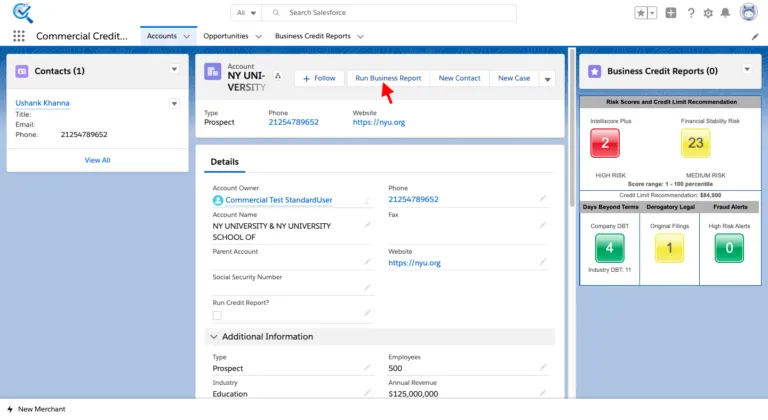Open the Business Credit Reports navigation tab
This screenshot has width=768, height=420.
pyautogui.click(x=312, y=36)
